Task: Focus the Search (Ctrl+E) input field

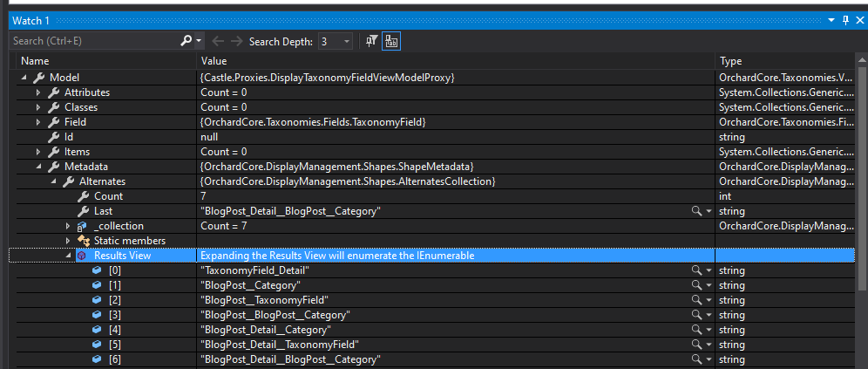Action: (x=94, y=41)
